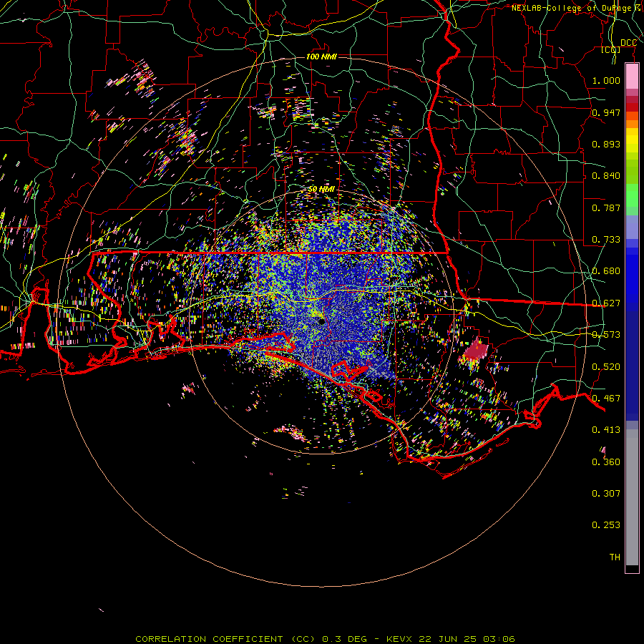Click the 100 NMI range ring label

(321, 57)
